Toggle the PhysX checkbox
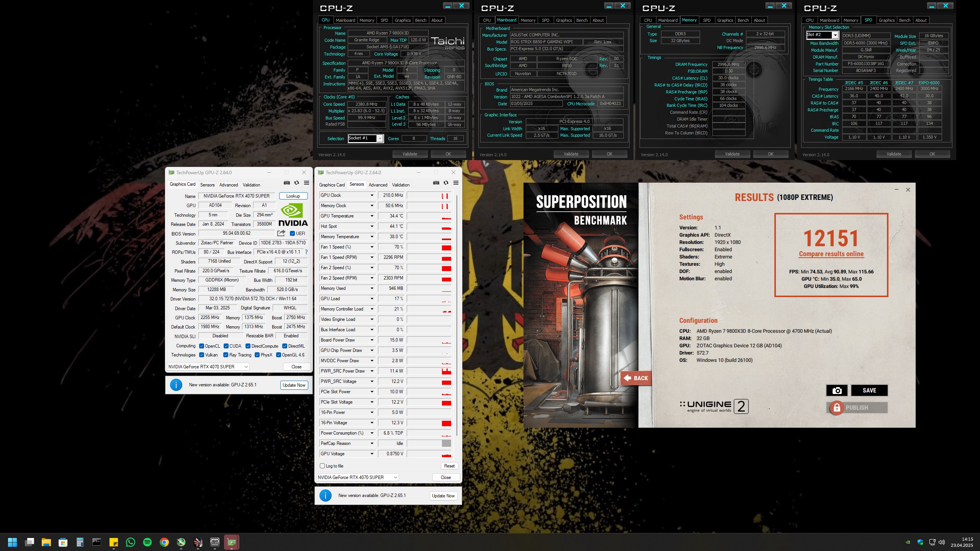980x551 pixels. pyautogui.click(x=257, y=355)
